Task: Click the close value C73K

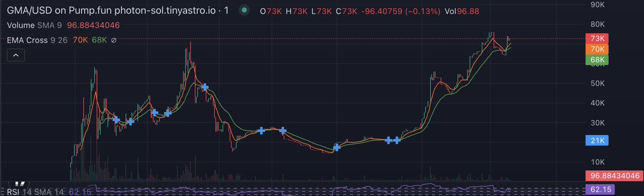Action: (x=346, y=11)
